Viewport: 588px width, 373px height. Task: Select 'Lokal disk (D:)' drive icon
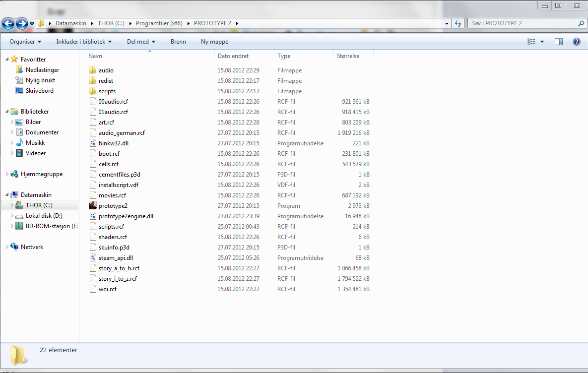(19, 216)
